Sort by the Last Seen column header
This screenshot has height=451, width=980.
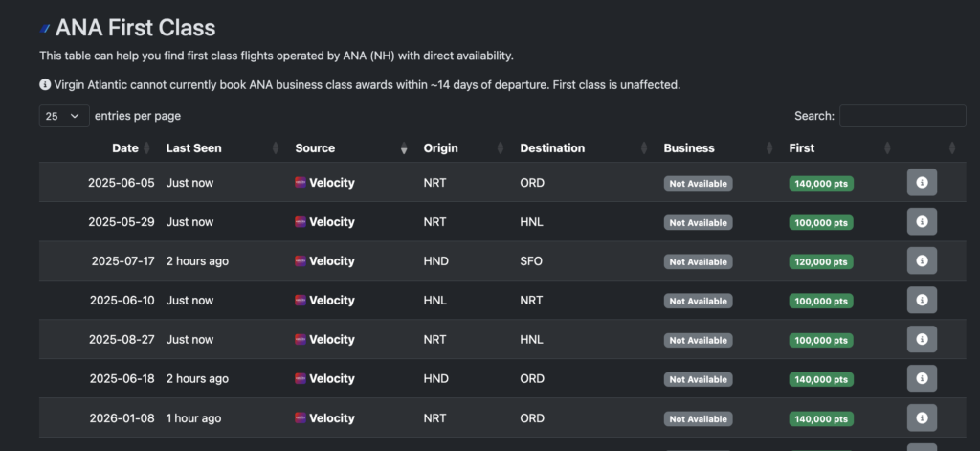point(193,148)
